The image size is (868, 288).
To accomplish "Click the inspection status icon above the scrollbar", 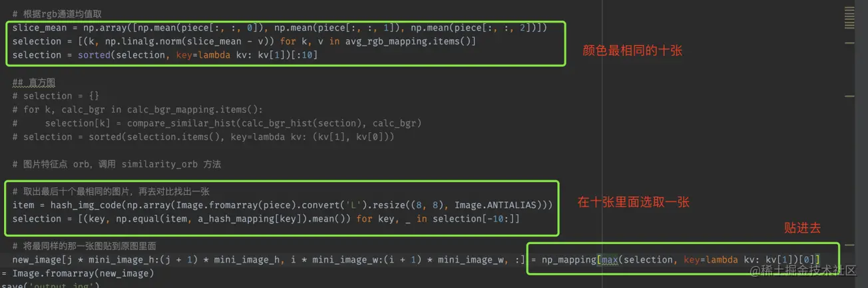I will pos(849,17).
